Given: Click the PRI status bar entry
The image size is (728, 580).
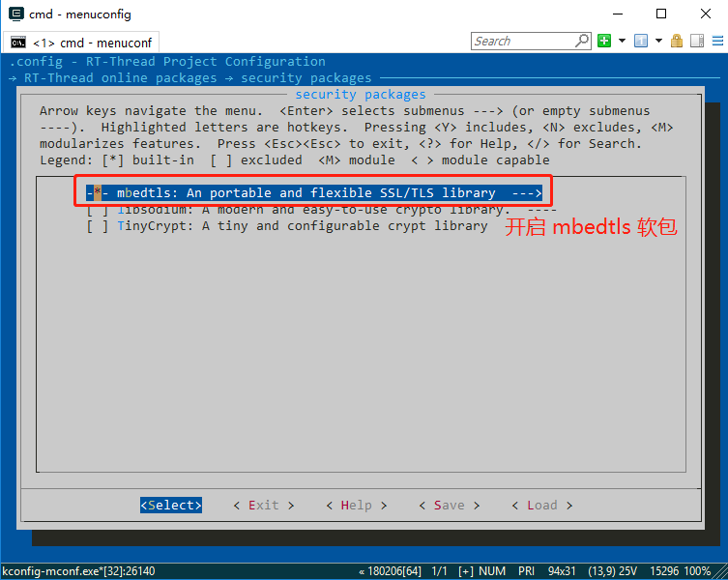Looking at the screenshot, I should [526, 571].
